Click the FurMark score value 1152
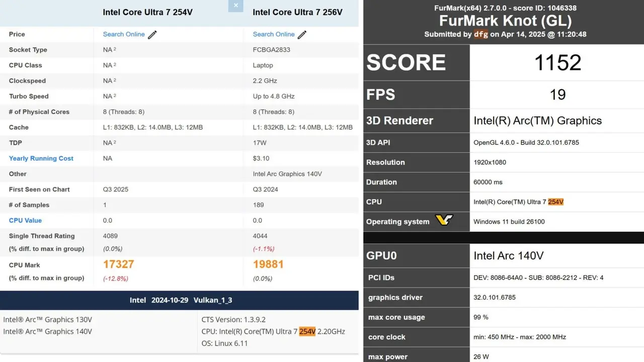The height and width of the screenshot is (362, 644). coord(557,63)
